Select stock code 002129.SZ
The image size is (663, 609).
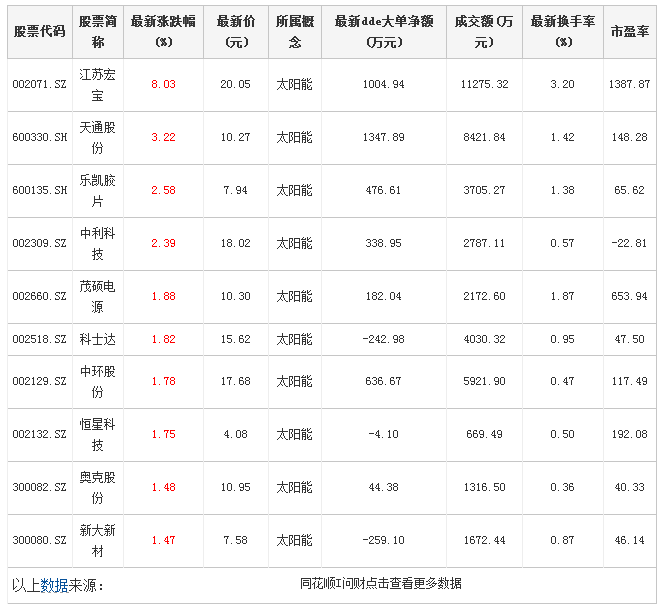[39, 381]
